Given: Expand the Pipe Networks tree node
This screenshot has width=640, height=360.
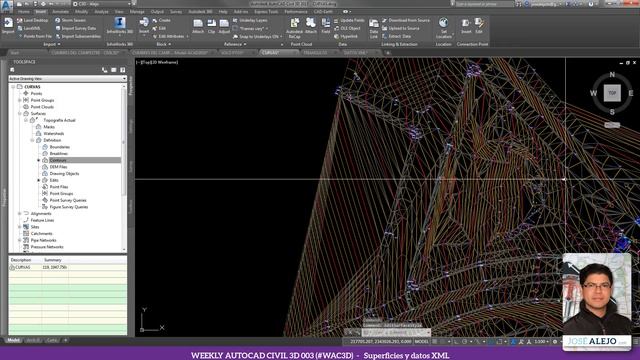Looking at the screenshot, I should coord(20,240).
